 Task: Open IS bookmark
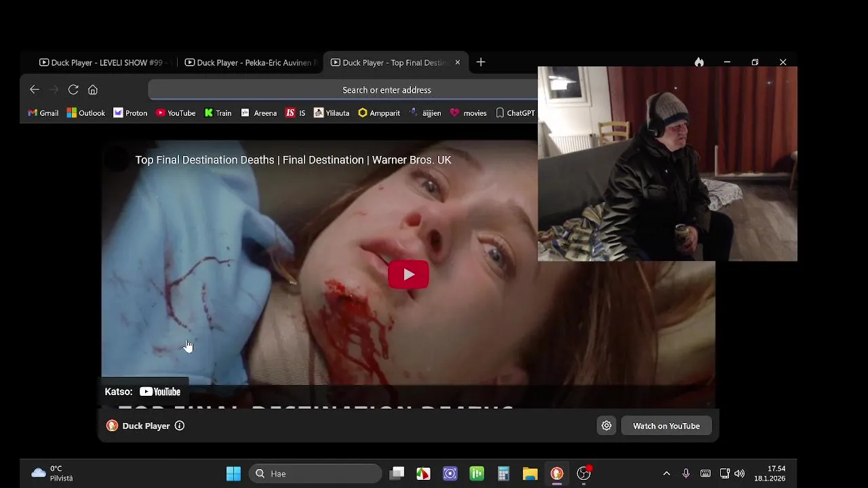[295, 113]
